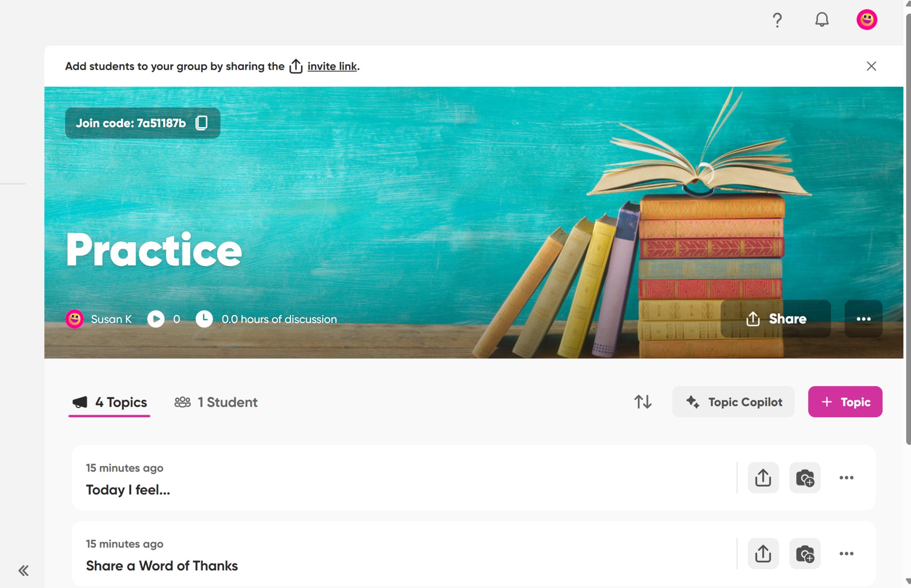Click the Share button on the banner
Image resolution: width=911 pixels, height=588 pixels.
[x=776, y=319]
